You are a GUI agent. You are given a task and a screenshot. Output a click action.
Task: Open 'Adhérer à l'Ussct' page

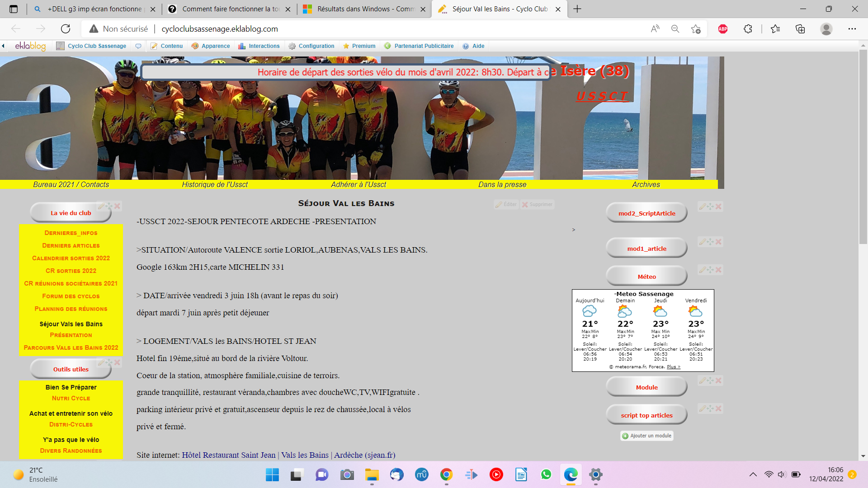359,184
